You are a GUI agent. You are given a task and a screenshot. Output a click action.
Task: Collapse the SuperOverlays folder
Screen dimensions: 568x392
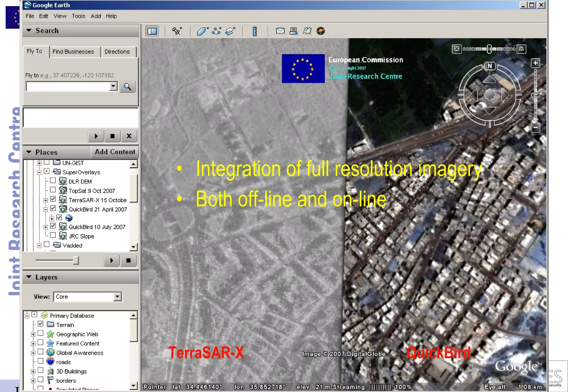coord(39,172)
